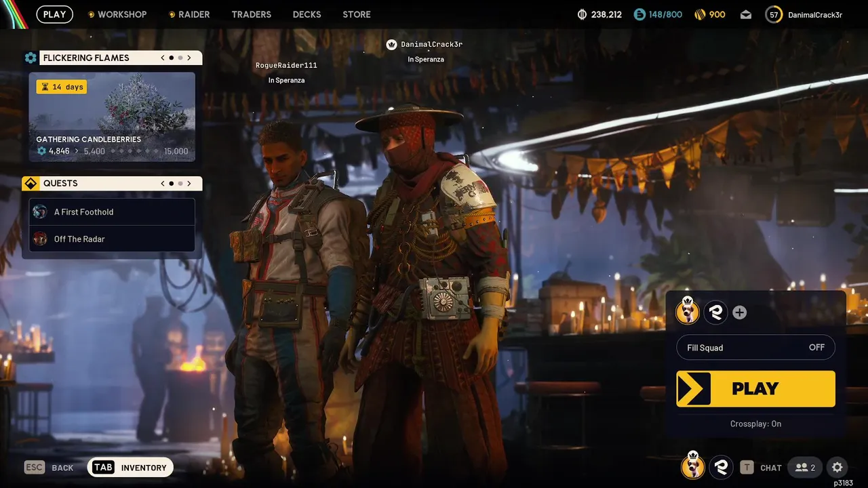Click dog avatar in the bottom bar

[692, 466]
